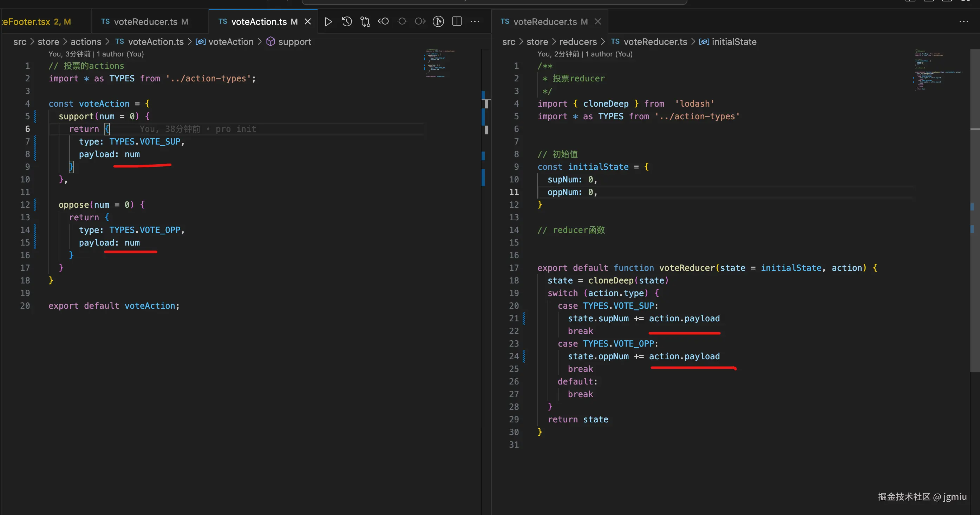
Task: Switch to the eFooter.tsx tab
Action: click(x=36, y=22)
